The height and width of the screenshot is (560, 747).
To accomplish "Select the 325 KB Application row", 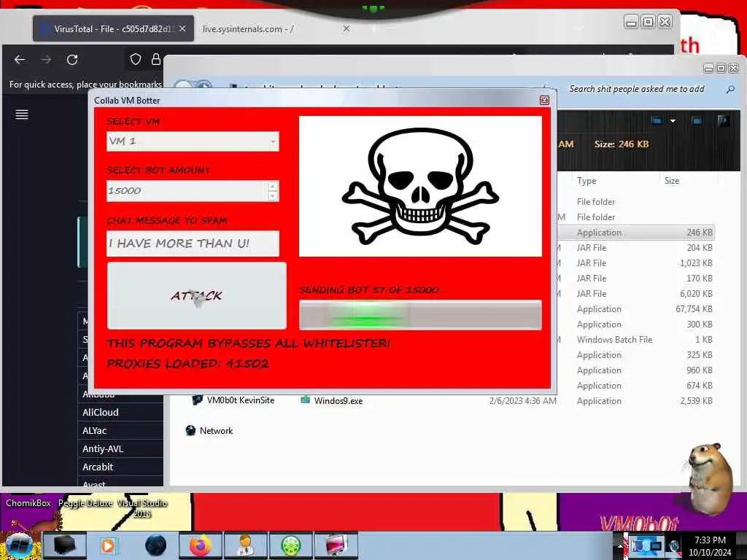I will pos(636,355).
